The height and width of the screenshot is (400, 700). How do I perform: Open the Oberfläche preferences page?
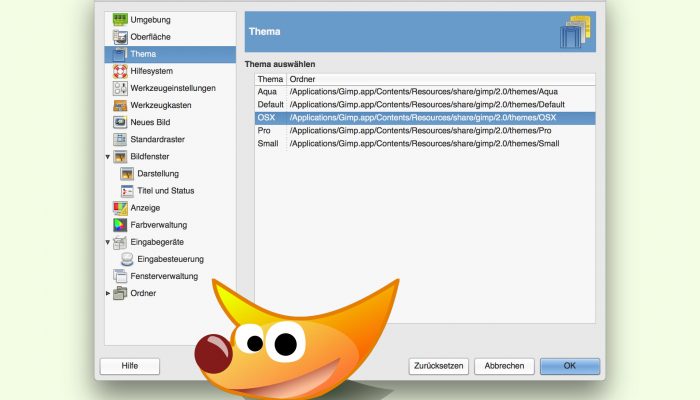coord(150,37)
